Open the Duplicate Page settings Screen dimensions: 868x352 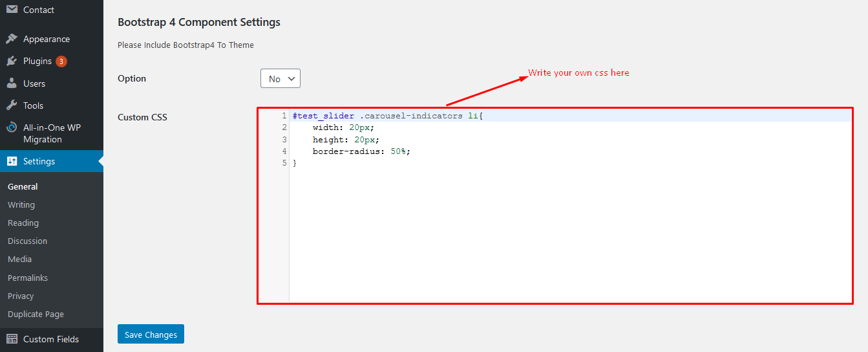click(36, 314)
